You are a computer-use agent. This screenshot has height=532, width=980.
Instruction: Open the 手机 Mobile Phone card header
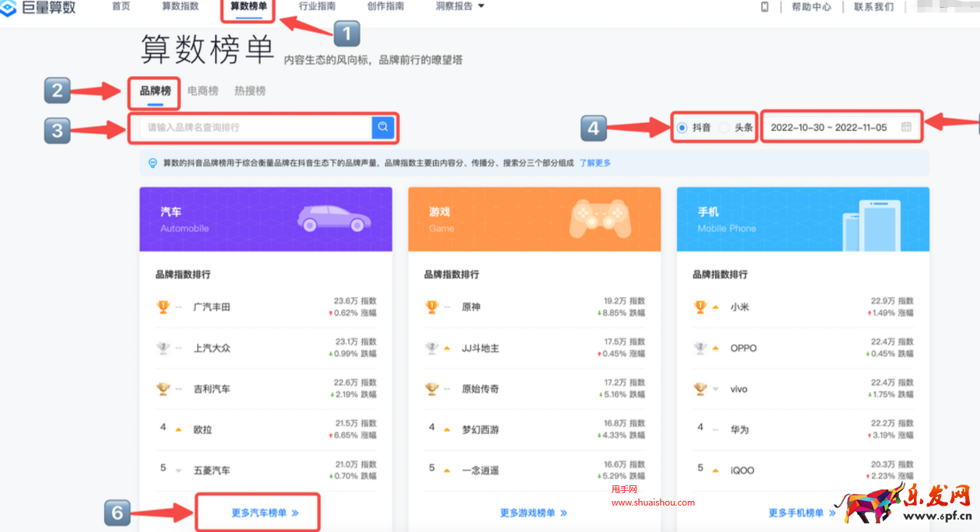tap(803, 219)
